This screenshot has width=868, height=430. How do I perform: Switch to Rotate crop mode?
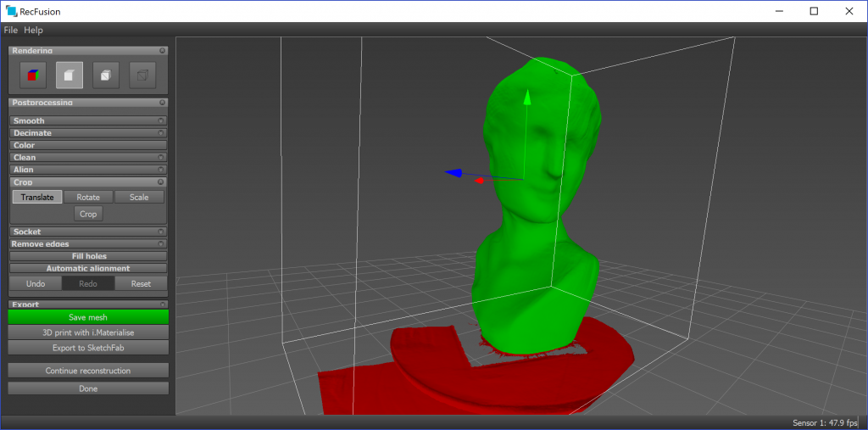pos(88,197)
